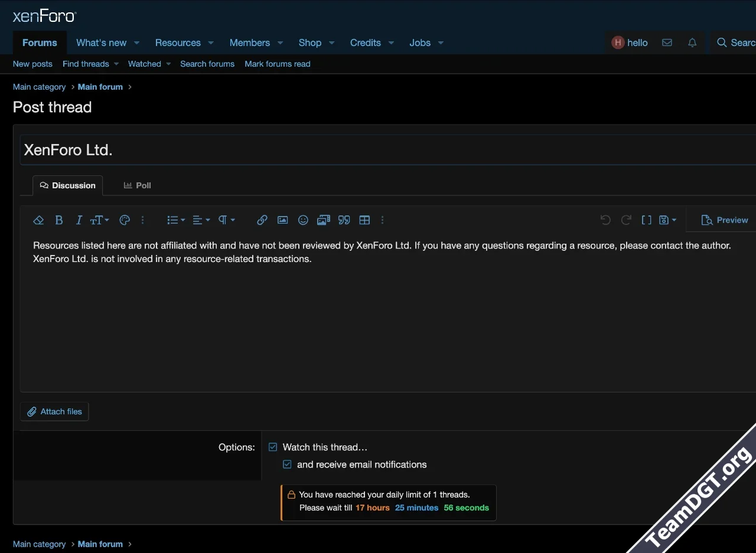Toggle italic text formatting
The height and width of the screenshot is (553, 756).
tap(79, 220)
